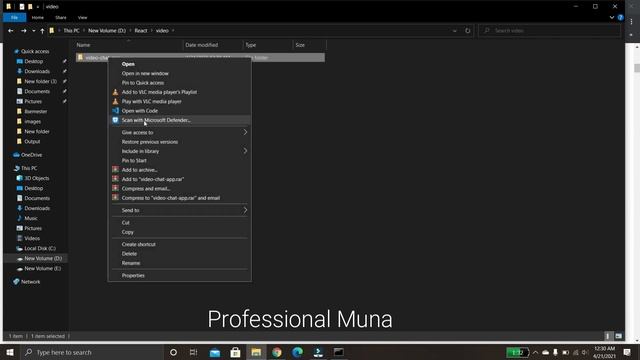Switch to the Home ribbon tab
The height and width of the screenshot is (360, 640).
(x=38, y=18)
